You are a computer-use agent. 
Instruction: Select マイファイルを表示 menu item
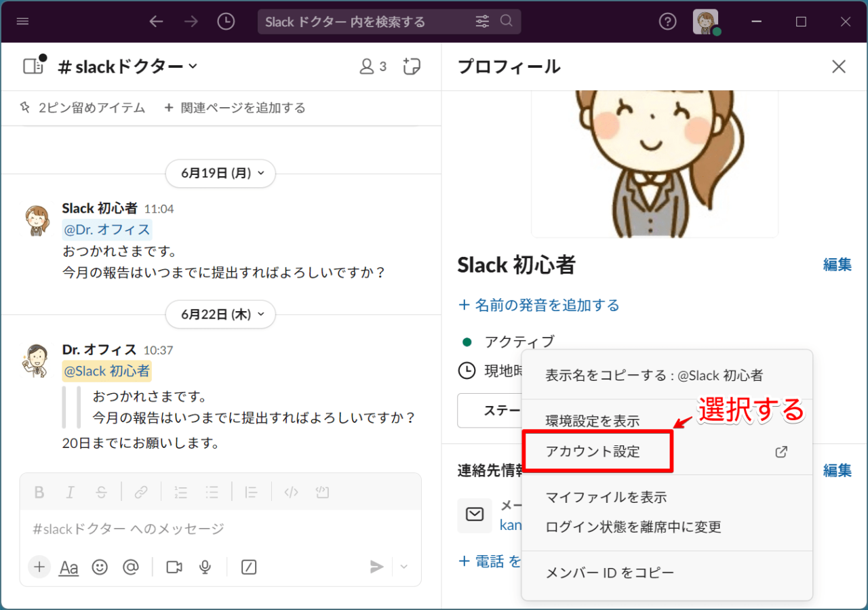[x=667, y=497]
